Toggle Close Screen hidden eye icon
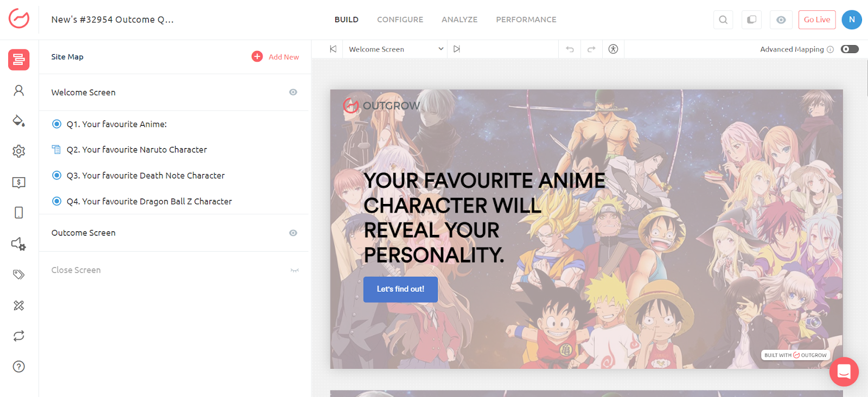The width and height of the screenshot is (868, 397). coord(295,270)
